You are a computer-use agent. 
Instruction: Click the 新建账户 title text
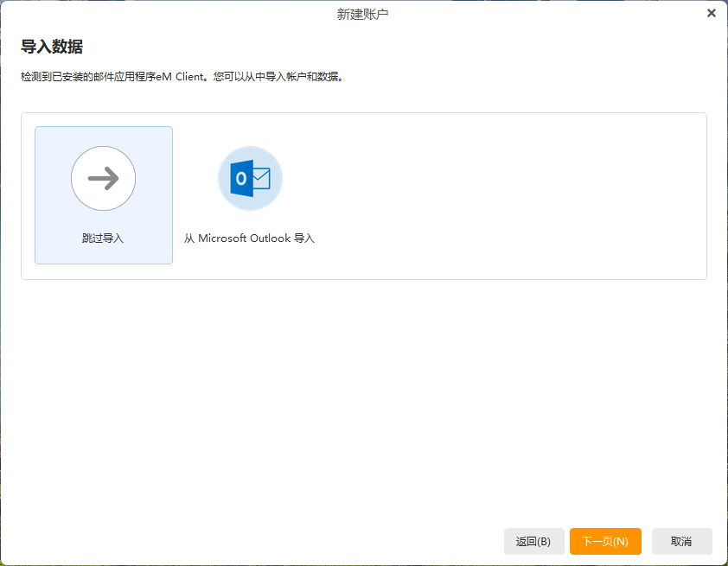pos(362,15)
